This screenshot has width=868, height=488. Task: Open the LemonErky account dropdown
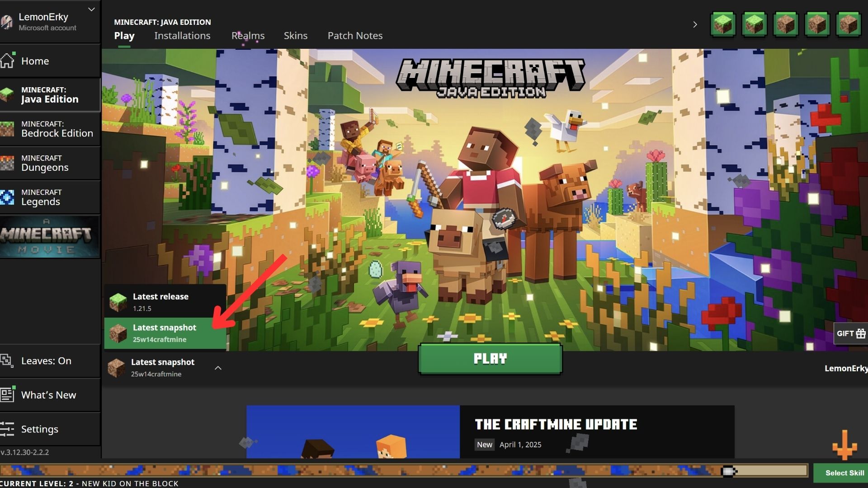click(91, 9)
